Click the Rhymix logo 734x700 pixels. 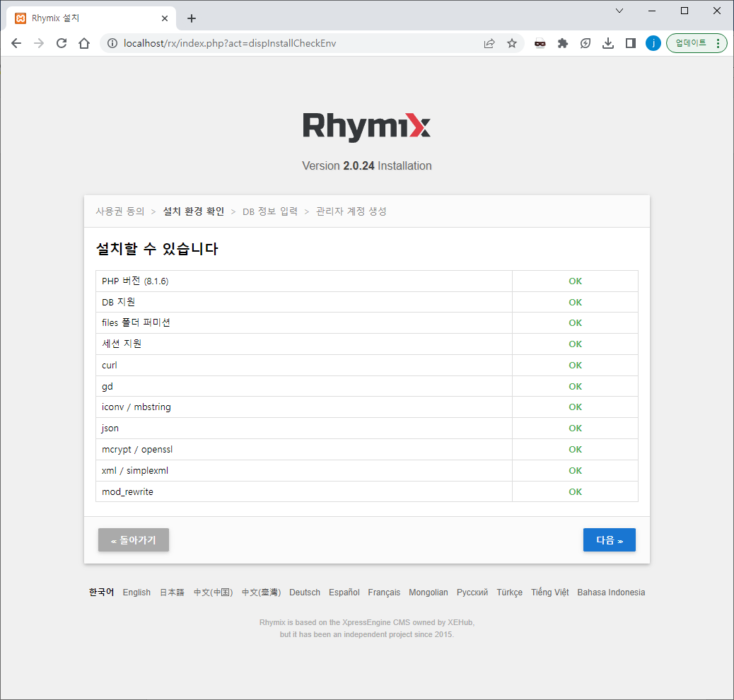366,127
